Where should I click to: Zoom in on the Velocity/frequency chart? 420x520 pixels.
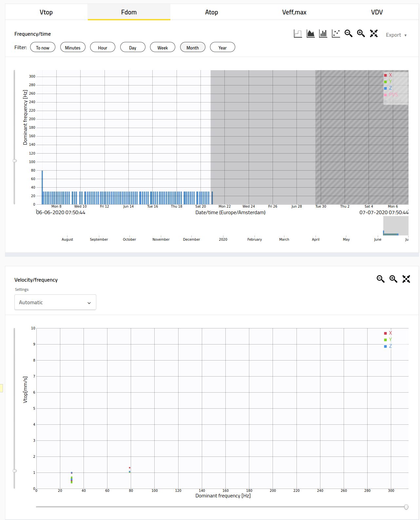tap(393, 279)
